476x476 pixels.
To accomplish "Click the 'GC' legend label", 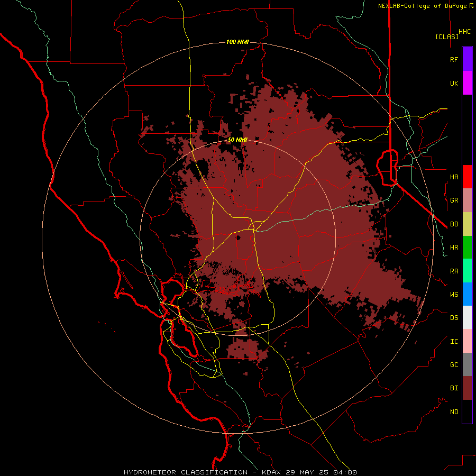I will tap(454, 365).
